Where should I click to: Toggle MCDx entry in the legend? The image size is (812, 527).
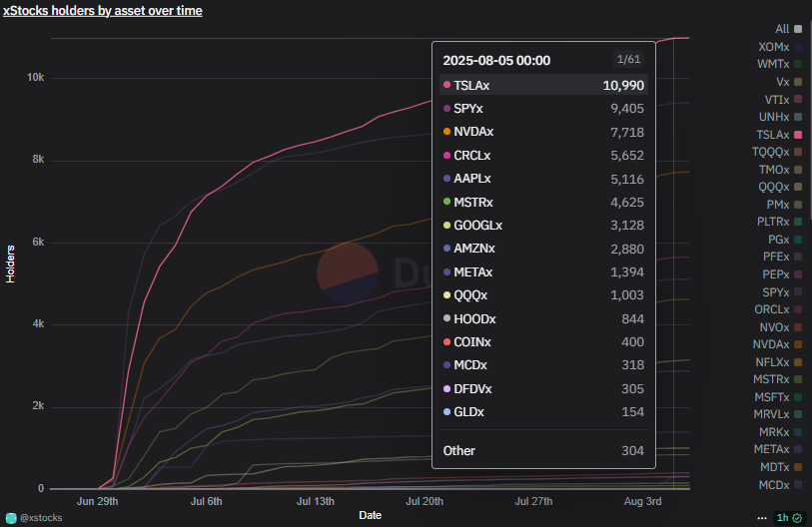pos(780,485)
